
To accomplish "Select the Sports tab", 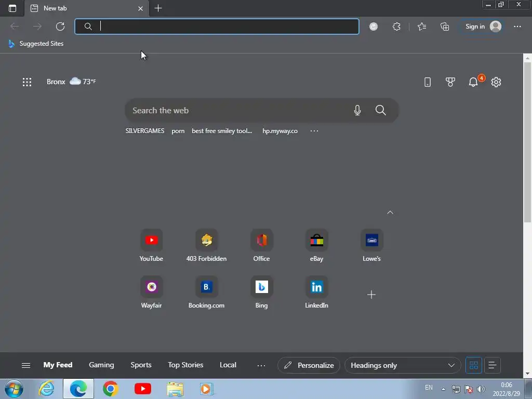I will click(x=141, y=365).
